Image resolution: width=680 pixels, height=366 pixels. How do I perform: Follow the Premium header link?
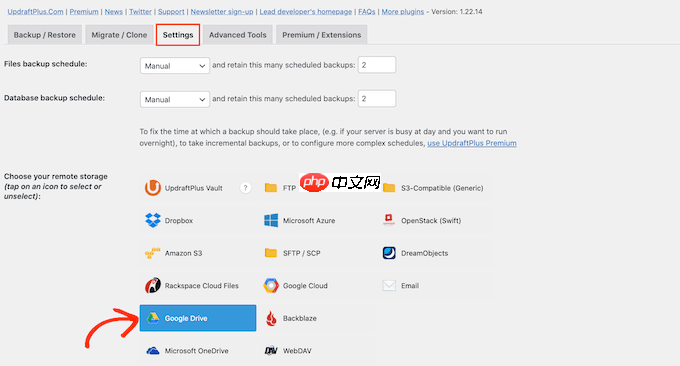(x=84, y=12)
